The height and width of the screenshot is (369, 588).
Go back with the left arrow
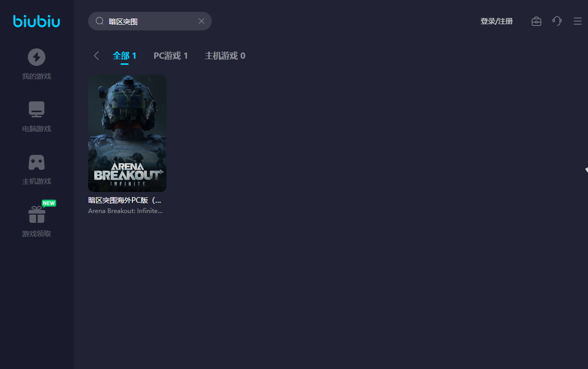point(96,56)
